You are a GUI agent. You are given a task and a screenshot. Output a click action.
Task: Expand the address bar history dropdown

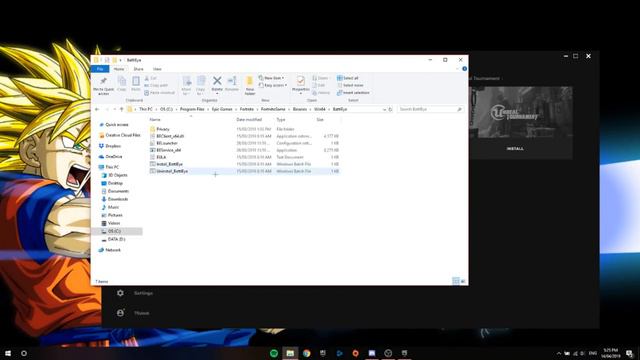click(384, 109)
